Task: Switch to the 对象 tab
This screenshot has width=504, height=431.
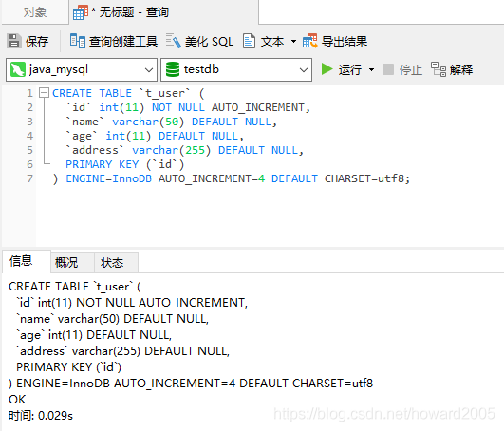Action: coord(35,12)
